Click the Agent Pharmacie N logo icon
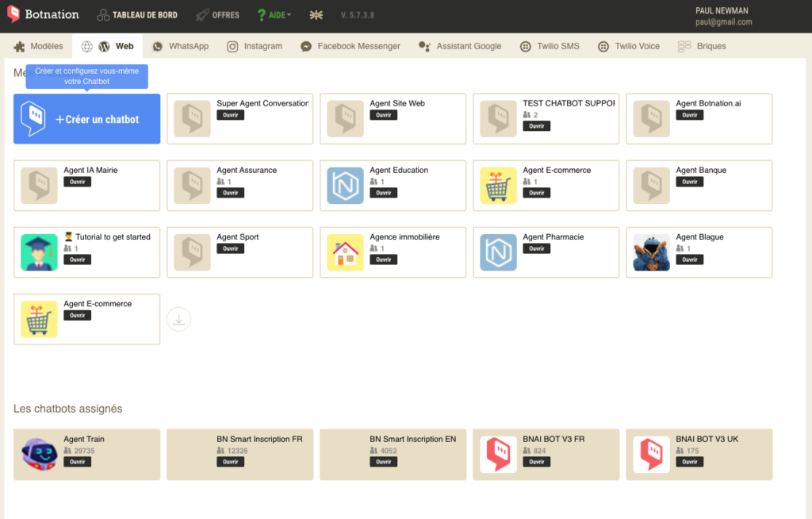This screenshot has width=812, height=519. 498,252
